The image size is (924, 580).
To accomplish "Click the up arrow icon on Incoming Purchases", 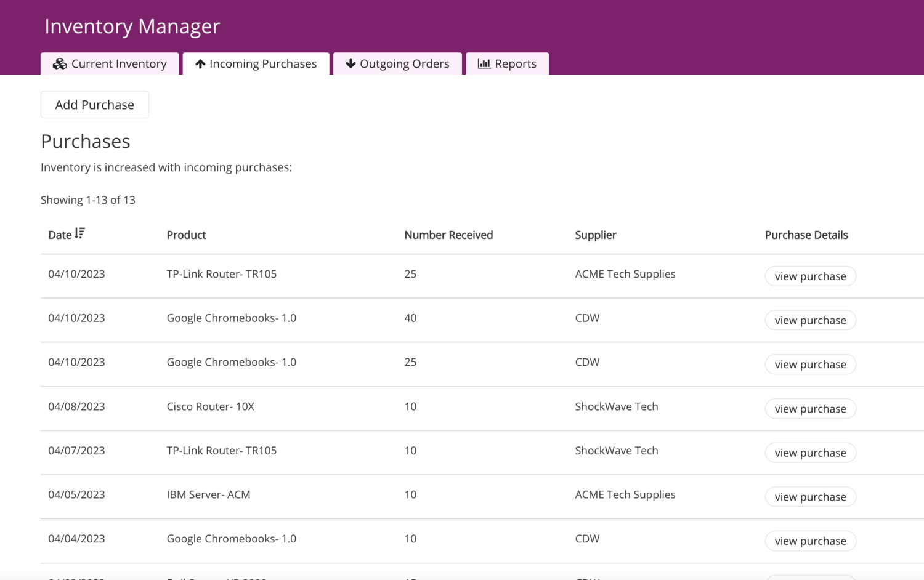I will 200,64.
